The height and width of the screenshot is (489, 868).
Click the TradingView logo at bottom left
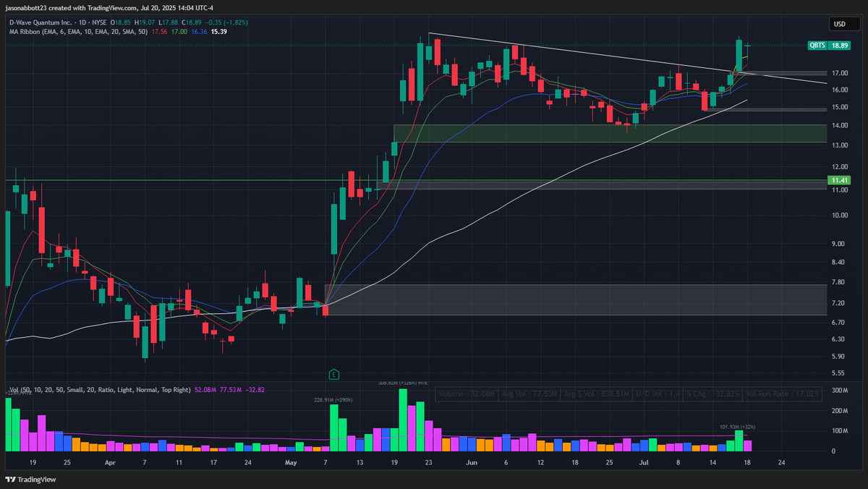click(x=30, y=479)
